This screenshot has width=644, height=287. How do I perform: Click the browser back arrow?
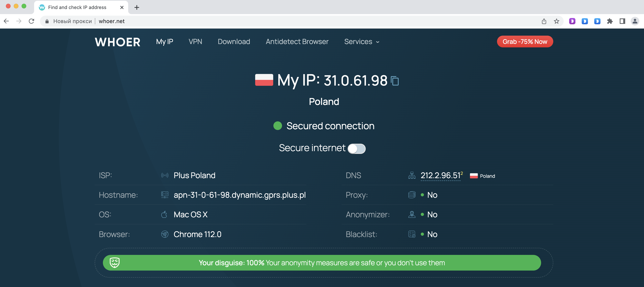point(6,21)
